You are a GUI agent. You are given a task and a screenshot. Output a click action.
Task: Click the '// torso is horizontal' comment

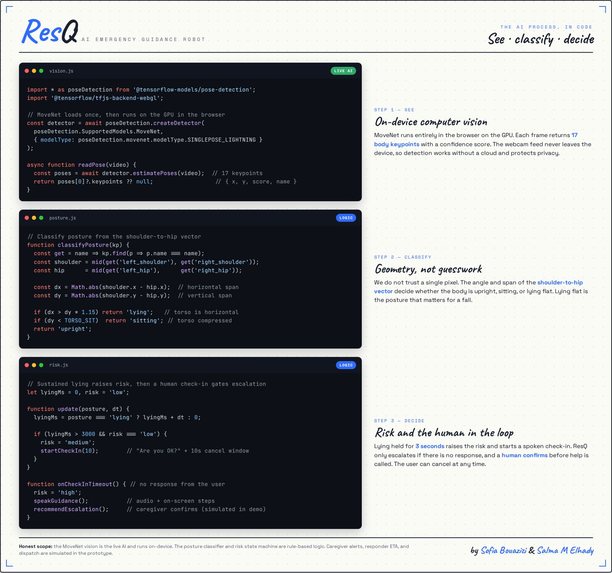[x=201, y=312]
